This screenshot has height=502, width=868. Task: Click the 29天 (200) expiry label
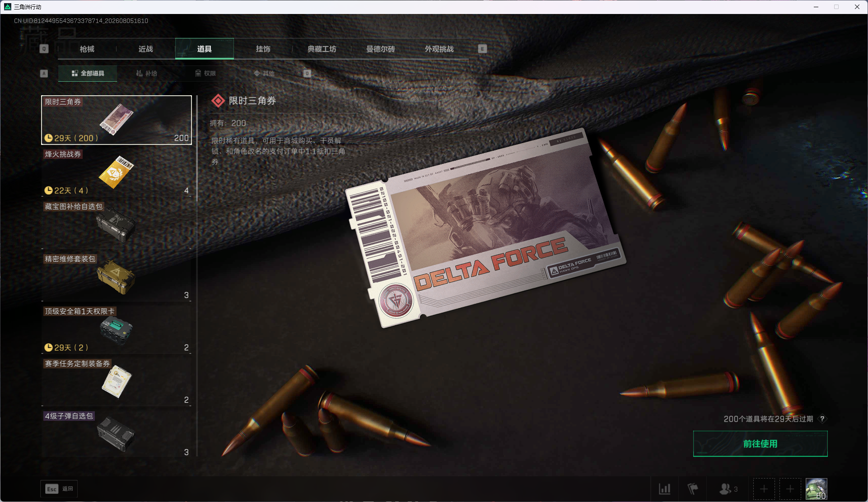click(71, 138)
